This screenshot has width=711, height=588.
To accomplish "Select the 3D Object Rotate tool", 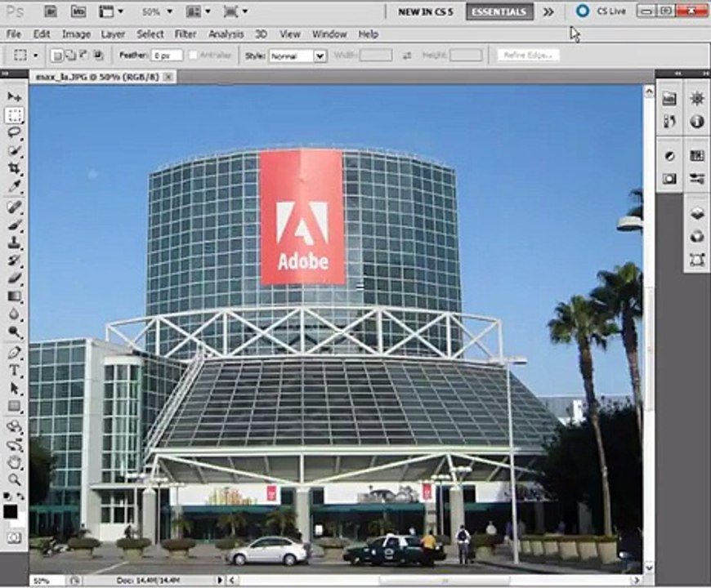I will [14, 427].
